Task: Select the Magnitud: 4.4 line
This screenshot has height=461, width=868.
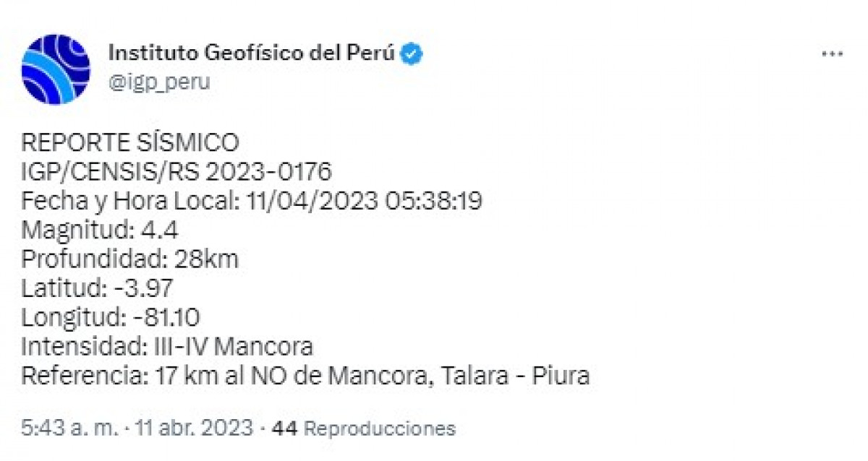Action: click(x=100, y=231)
